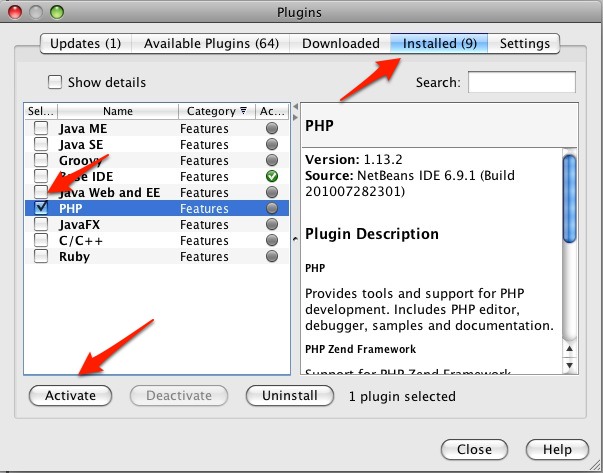Image resolution: width=603 pixels, height=473 pixels.
Task: Select the Java SE plugin row
Action: pos(157,144)
